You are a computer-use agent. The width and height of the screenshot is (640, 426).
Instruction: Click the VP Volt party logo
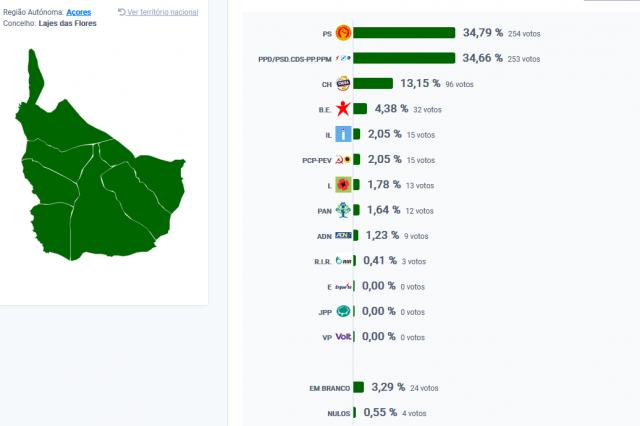pyautogui.click(x=343, y=337)
